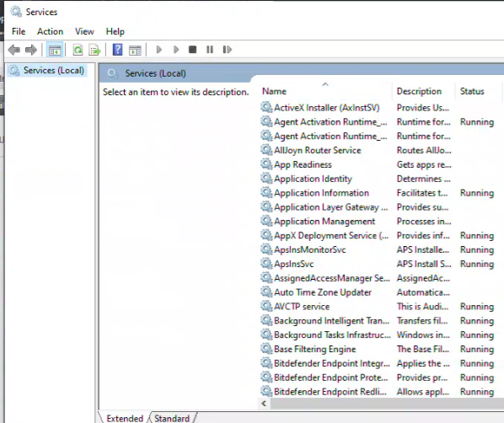Click the Back arrow toolbar icon
This screenshot has height=423, width=504.
tap(14, 50)
